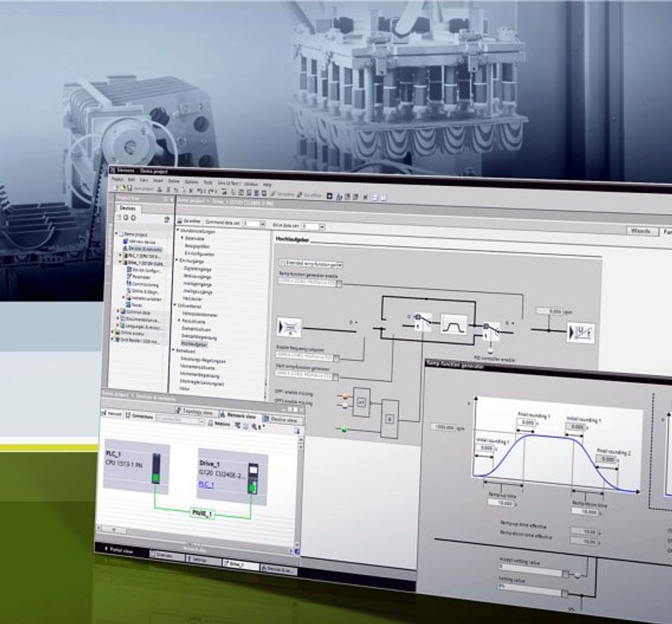Expand the Drive_1 tree node

coord(120,262)
